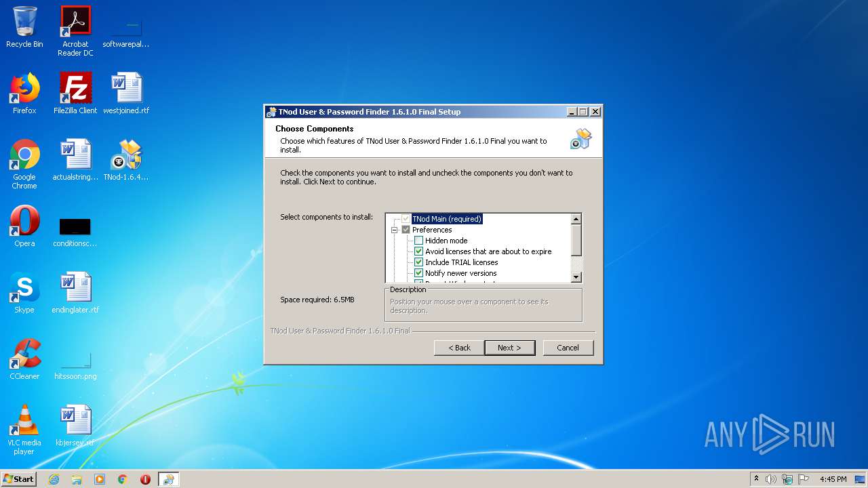Enable the Hidden mode checkbox
This screenshot has width=868, height=488.
[x=419, y=241]
